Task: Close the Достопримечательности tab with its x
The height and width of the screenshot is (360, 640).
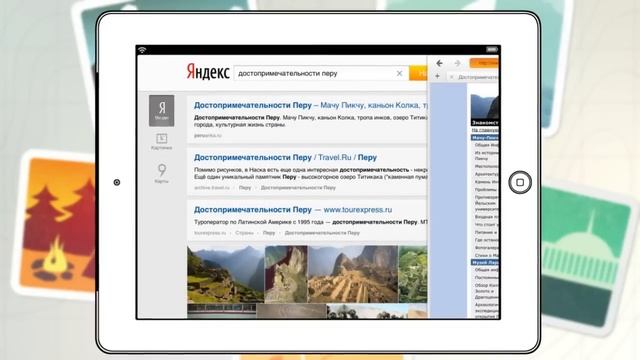Action: coord(451,77)
